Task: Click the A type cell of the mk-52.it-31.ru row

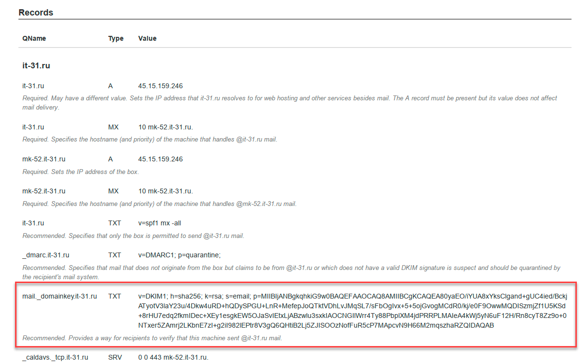Action: pos(111,159)
